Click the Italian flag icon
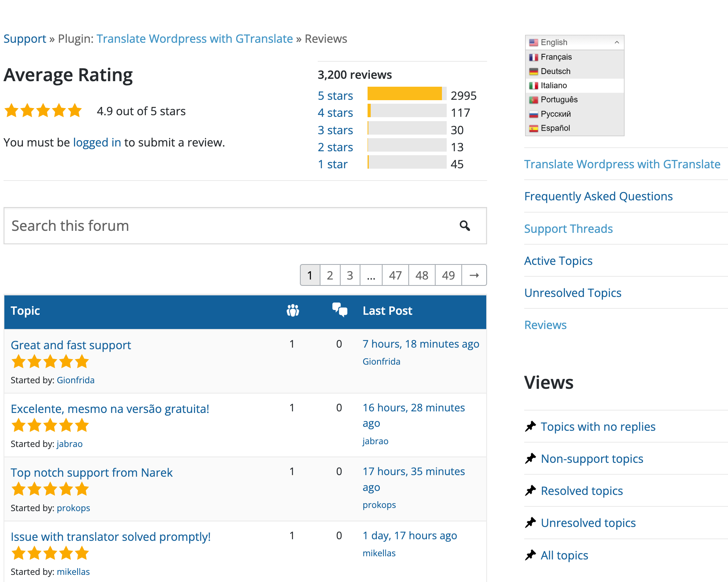728x582 pixels. [534, 86]
